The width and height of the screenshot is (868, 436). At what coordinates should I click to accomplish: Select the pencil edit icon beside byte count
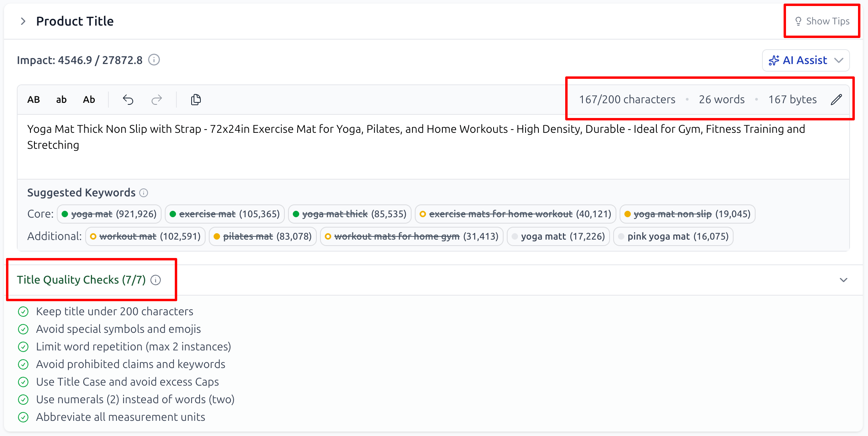coord(836,99)
